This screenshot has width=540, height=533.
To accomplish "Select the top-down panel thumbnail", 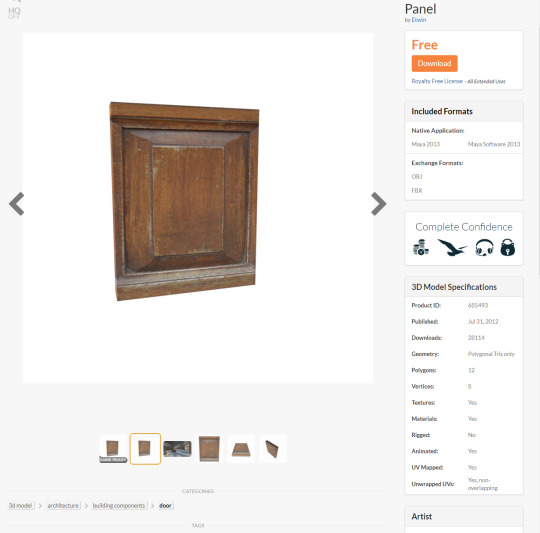I will [241, 449].
